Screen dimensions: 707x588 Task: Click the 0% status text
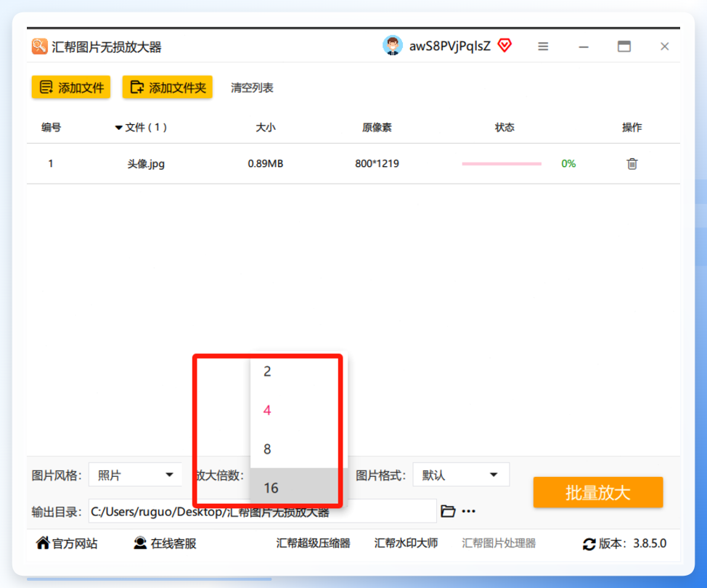tap(568, 163)
